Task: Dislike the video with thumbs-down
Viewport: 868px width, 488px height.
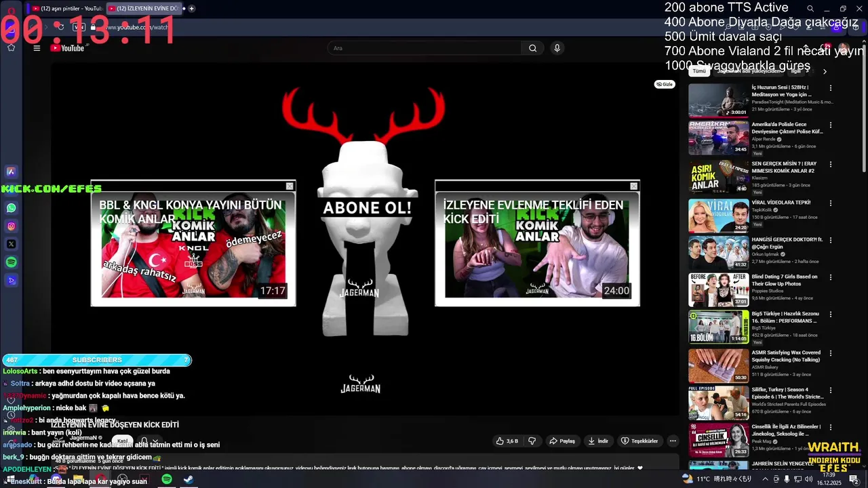Action: [532, 441]
